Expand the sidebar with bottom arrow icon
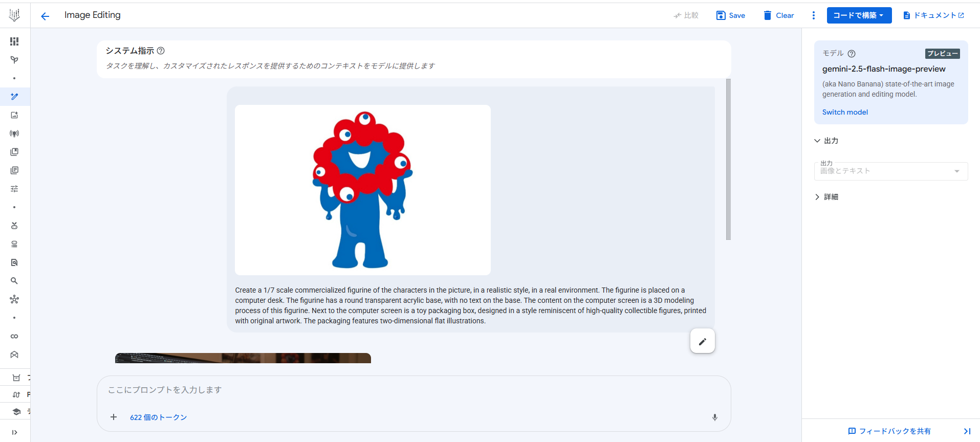The image size is (980, 442). pyautogui.click(x=14, y=432)
